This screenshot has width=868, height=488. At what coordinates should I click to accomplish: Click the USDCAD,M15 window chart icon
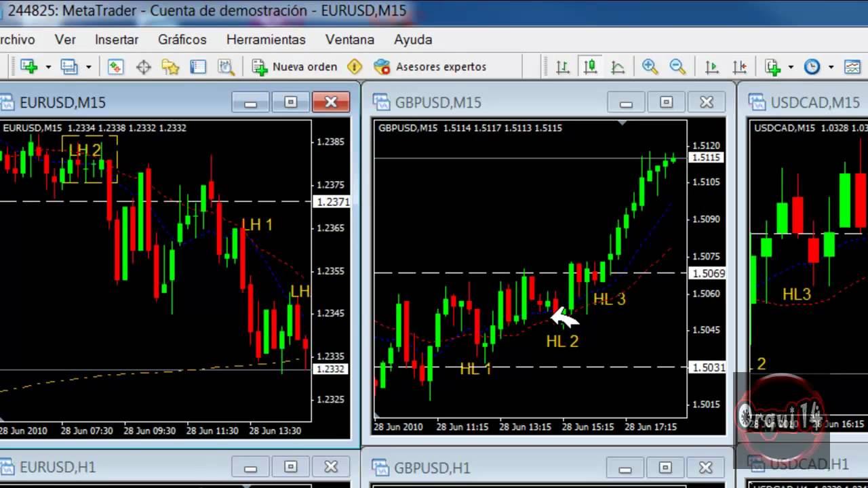[757, 102]
